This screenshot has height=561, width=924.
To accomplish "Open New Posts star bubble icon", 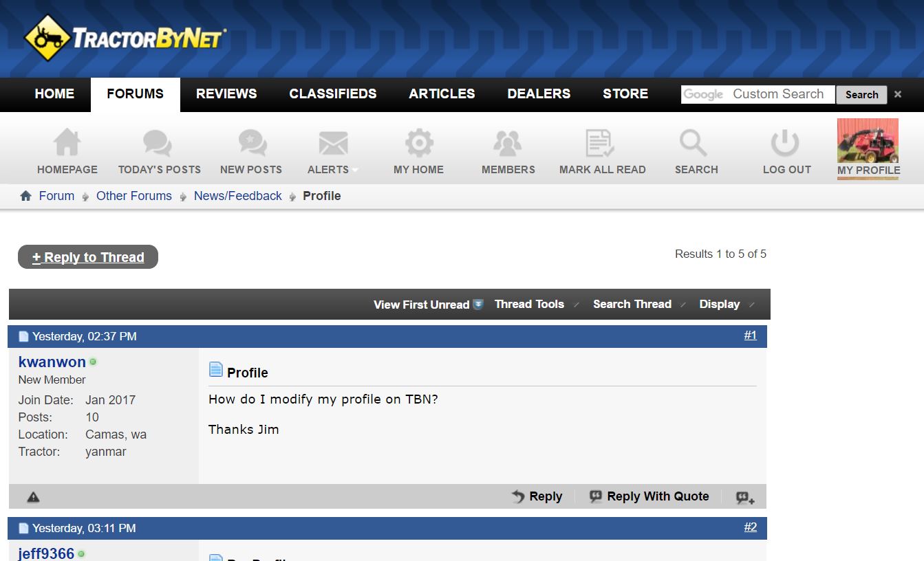I will pos(252,144).
